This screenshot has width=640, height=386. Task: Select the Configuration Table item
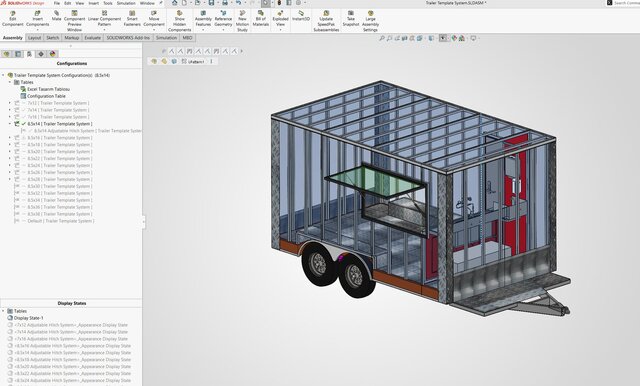[43, 96]
